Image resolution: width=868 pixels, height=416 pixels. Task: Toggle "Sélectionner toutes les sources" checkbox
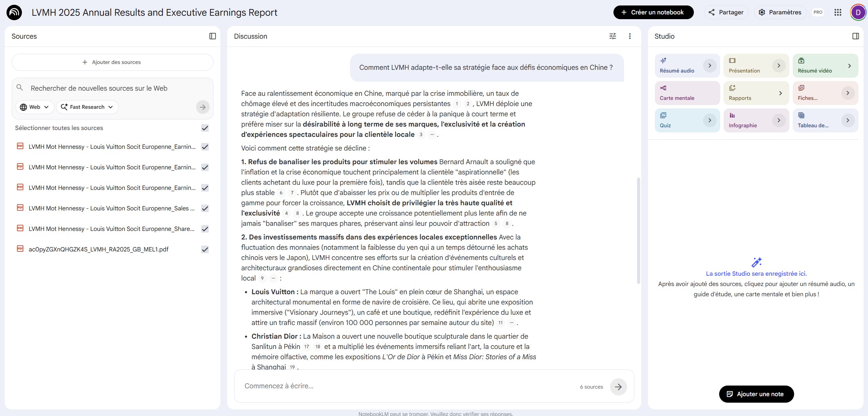pyautogui.click(x=205, y=128)
